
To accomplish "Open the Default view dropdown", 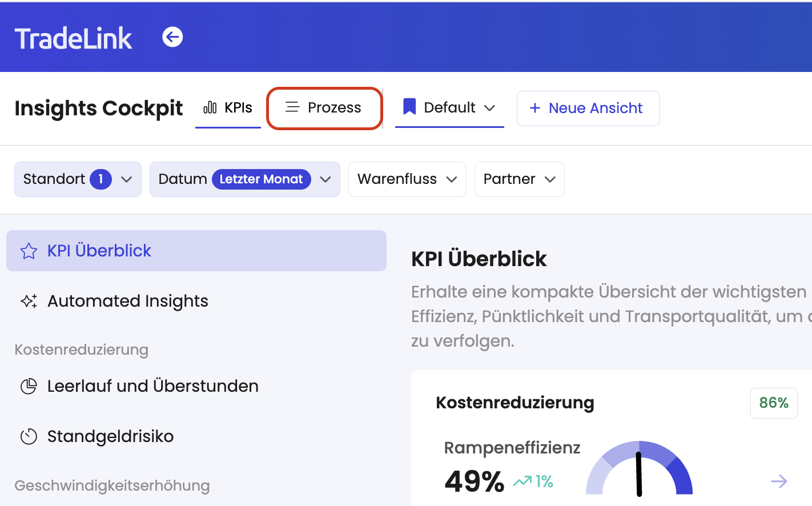I will coord(449,108).
